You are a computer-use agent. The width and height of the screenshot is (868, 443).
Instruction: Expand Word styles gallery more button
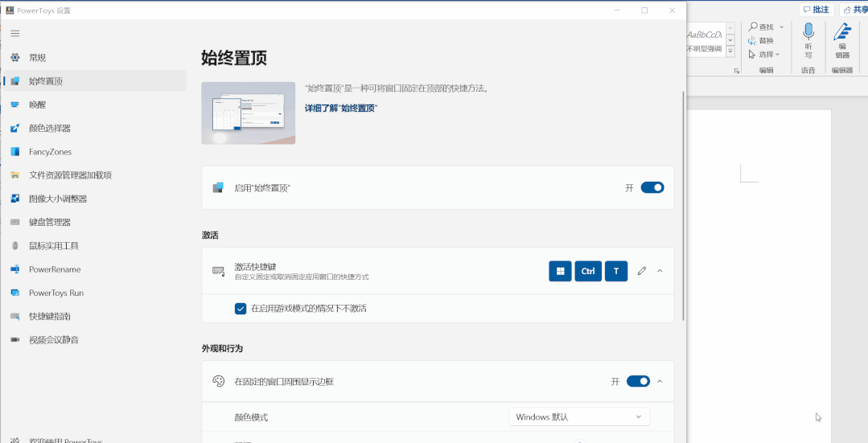tap(730, 51)
